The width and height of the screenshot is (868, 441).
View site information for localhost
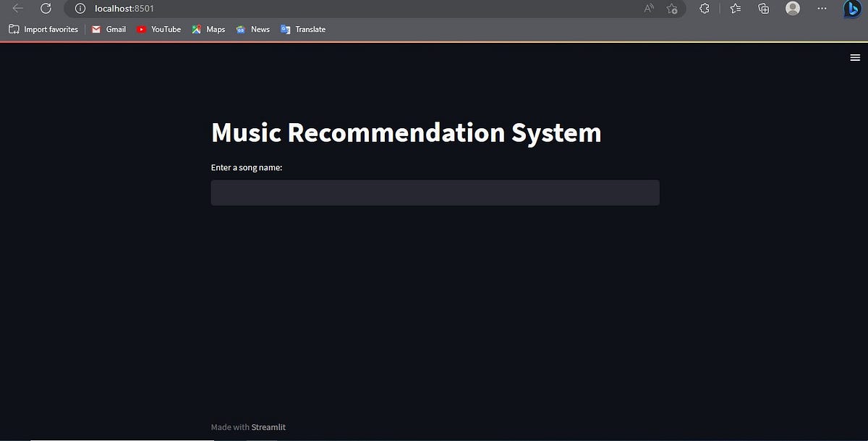(x=79, y=9)
